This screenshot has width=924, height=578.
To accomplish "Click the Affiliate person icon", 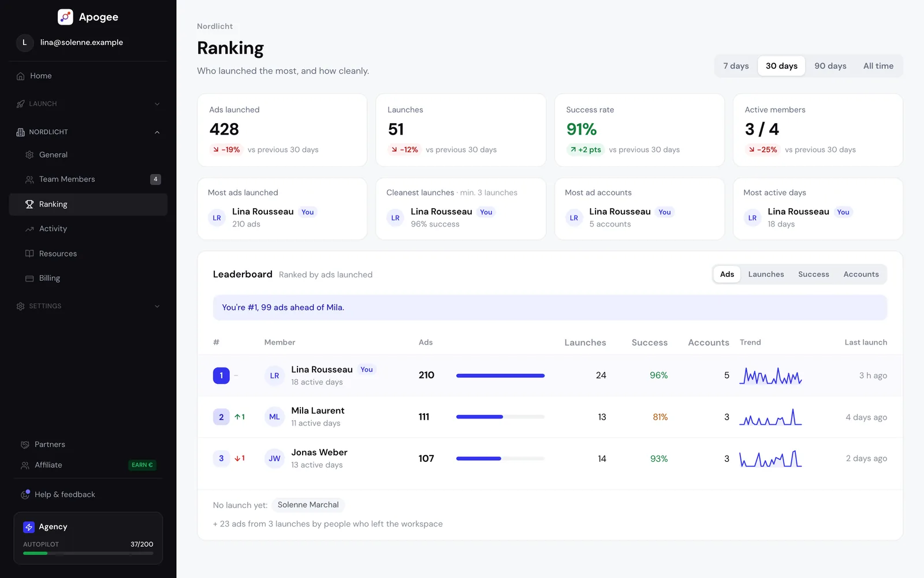I will pos(25,465).
